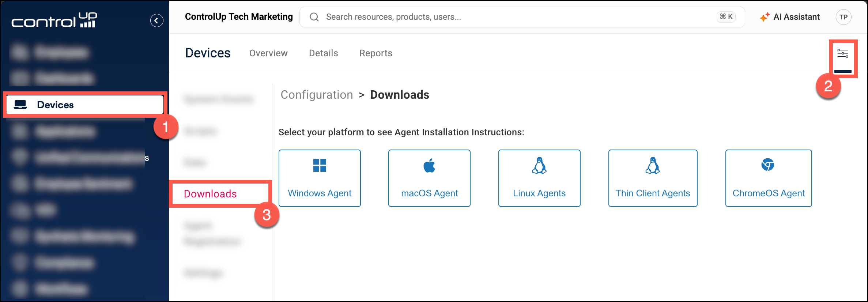
Task: Click the ControlUp Tech Marketing organization name
Action: (239, 17)
